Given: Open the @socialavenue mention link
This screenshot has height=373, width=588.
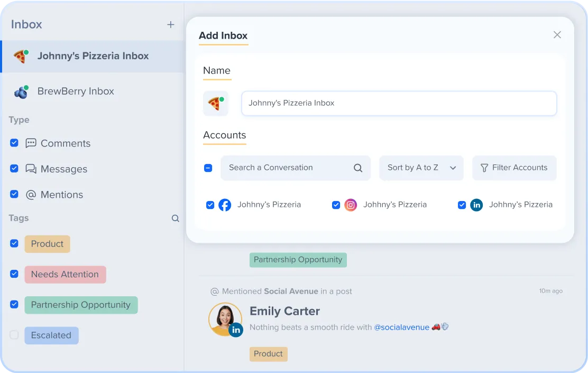Looking at the screenshot, I should pyautogui.click(x=402, y=327).
